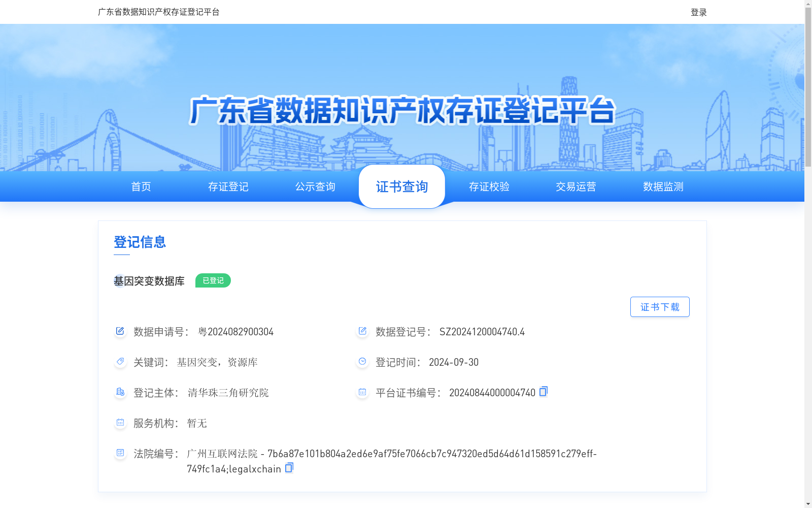The width and height of the screenshot is (812, 508).
Task: Click the 基因突变数据库 record title
Action: (x=149, y=281)
